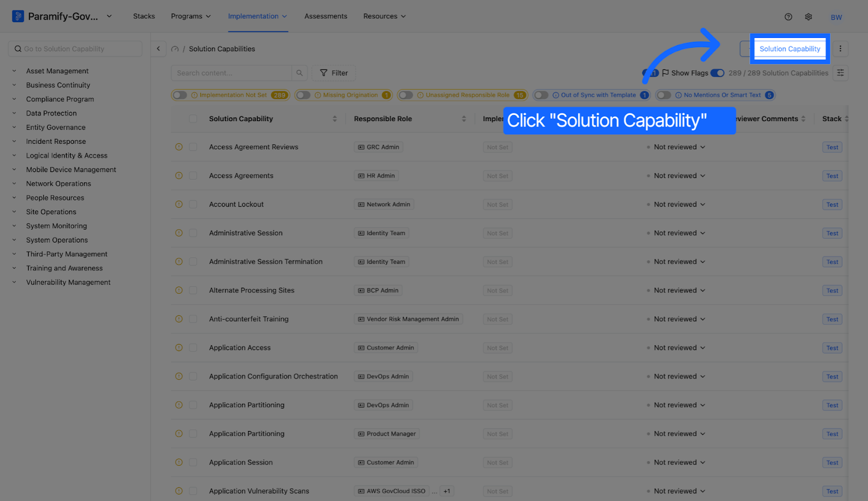Click the Solution Capability create button
The height and width of the screenshot is (501, 868).
(x=790, y=49)
